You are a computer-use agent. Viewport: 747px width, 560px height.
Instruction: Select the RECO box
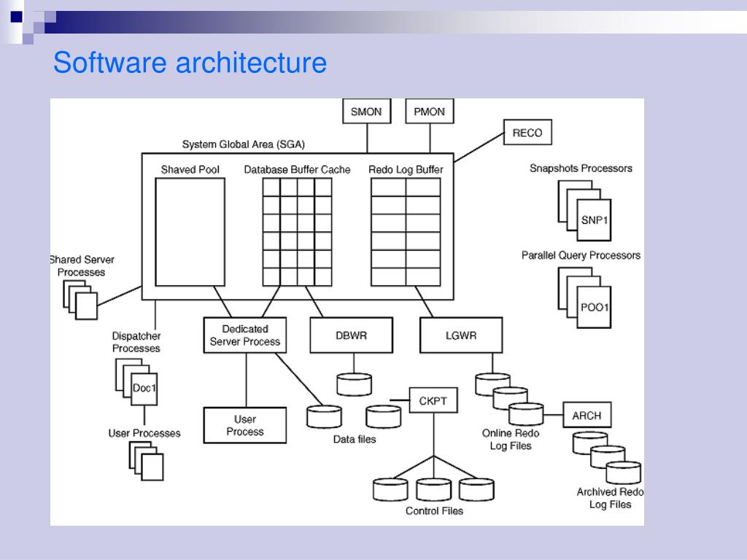tap(527, 132)
